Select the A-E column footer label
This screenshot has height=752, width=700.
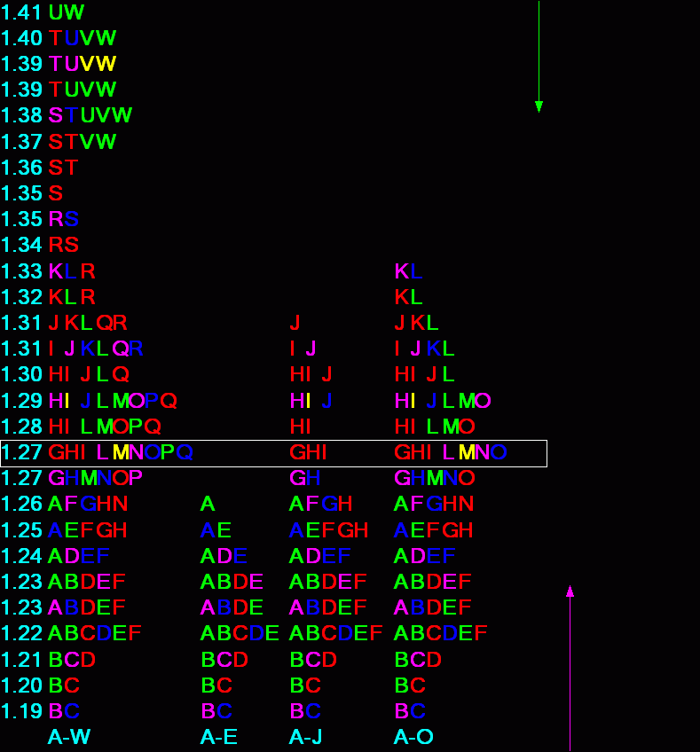point(219,737)
